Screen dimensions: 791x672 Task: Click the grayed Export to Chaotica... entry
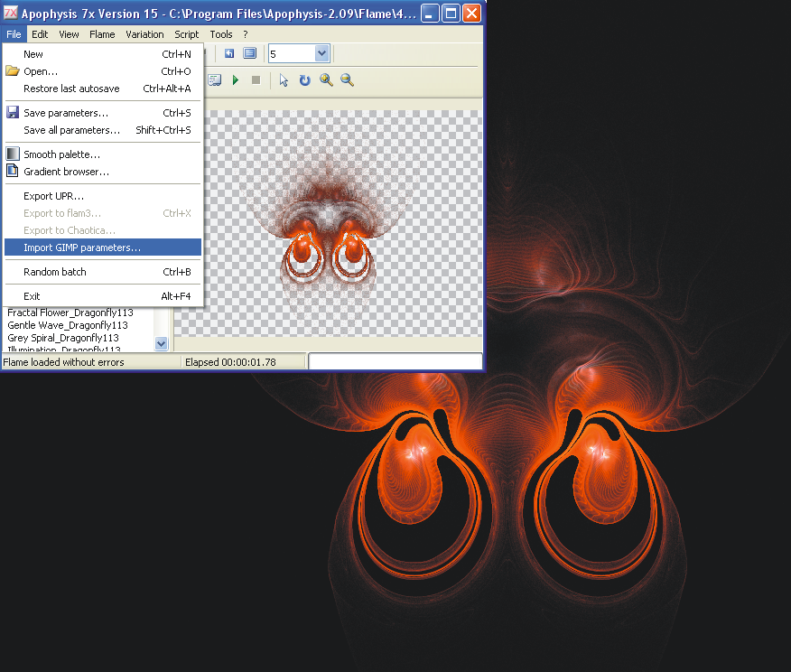(102, 230)
